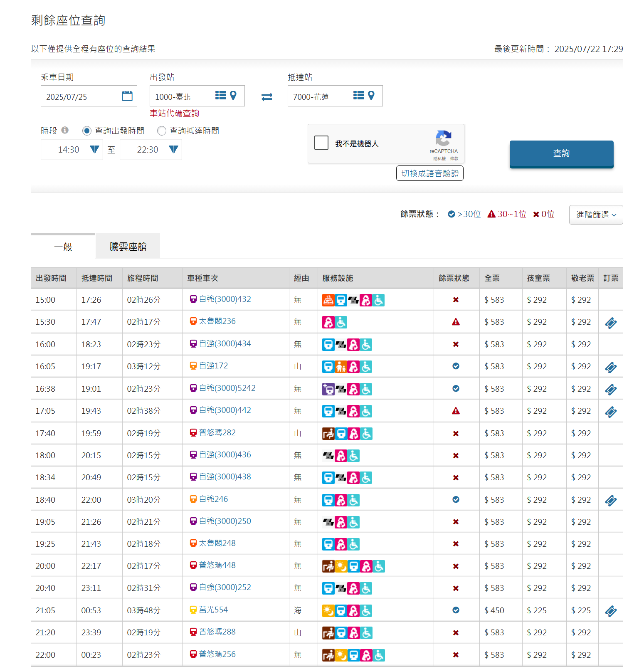Open train link 莒光554
This screenshot has height=669, width=644.
click(213, 610)
